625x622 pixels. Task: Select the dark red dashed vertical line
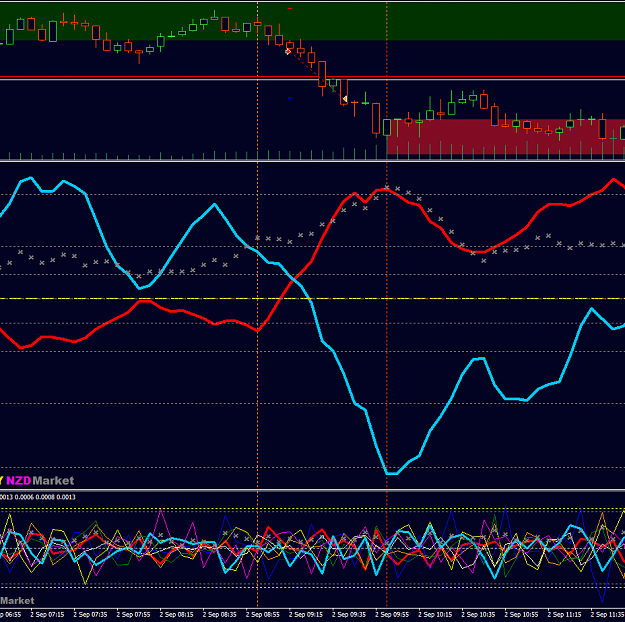[387, 303]
